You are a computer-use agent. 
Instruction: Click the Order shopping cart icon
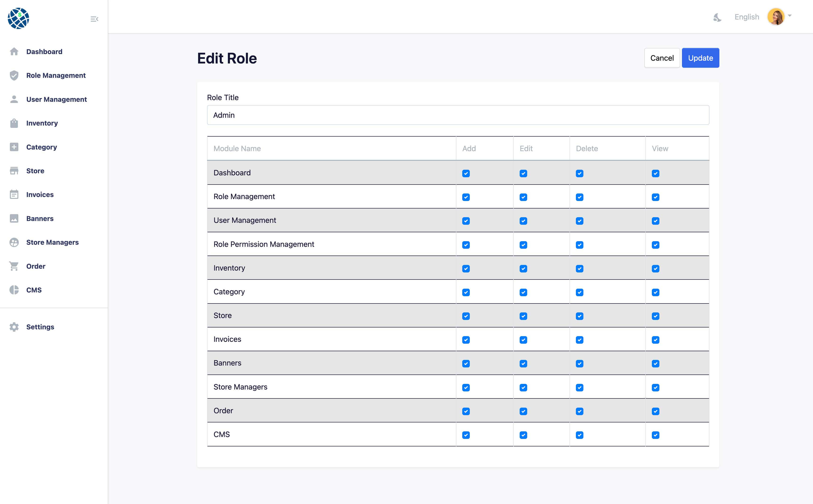[x=14, y=266]
